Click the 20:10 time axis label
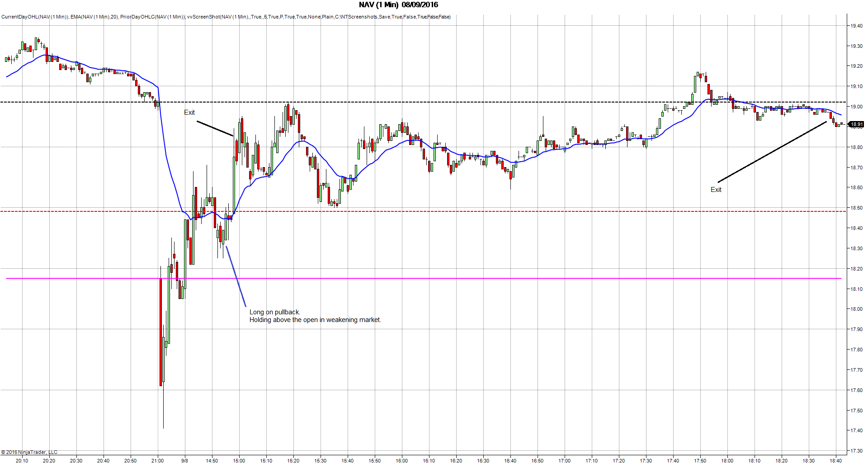Viewport: 868px width, 467px height. click(x=22, y=461)
